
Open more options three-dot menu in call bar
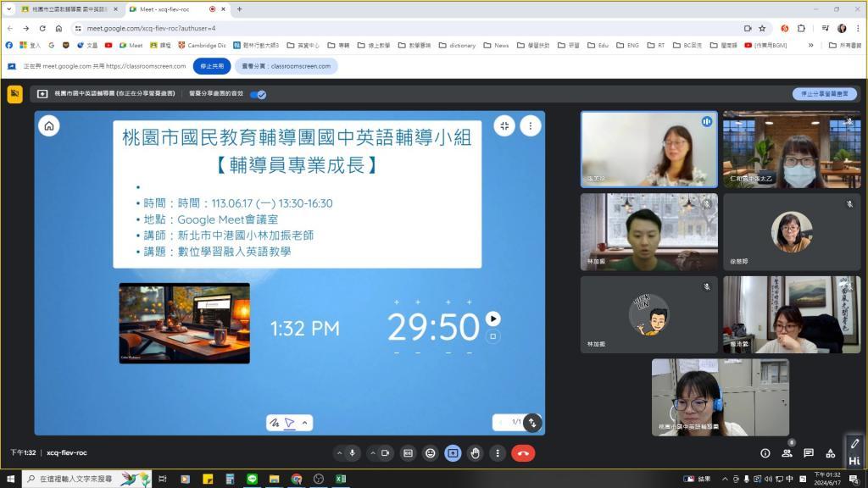coord(498,453)
